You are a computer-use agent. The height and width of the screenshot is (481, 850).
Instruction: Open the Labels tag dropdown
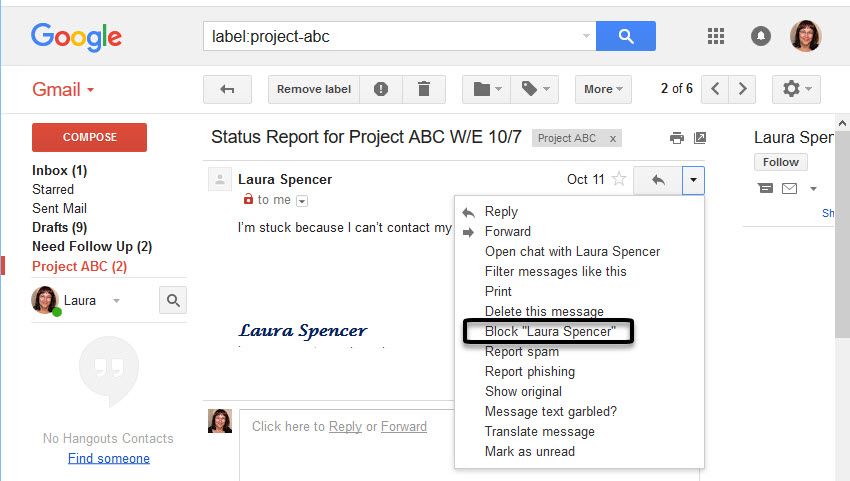(x=537, y=89)
